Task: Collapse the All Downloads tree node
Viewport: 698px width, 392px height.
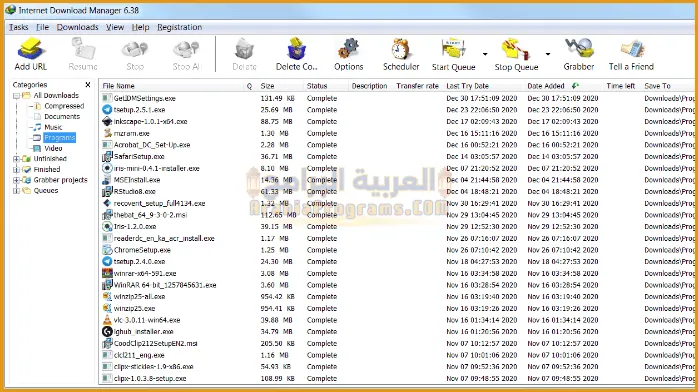Action: coord(16,96)
